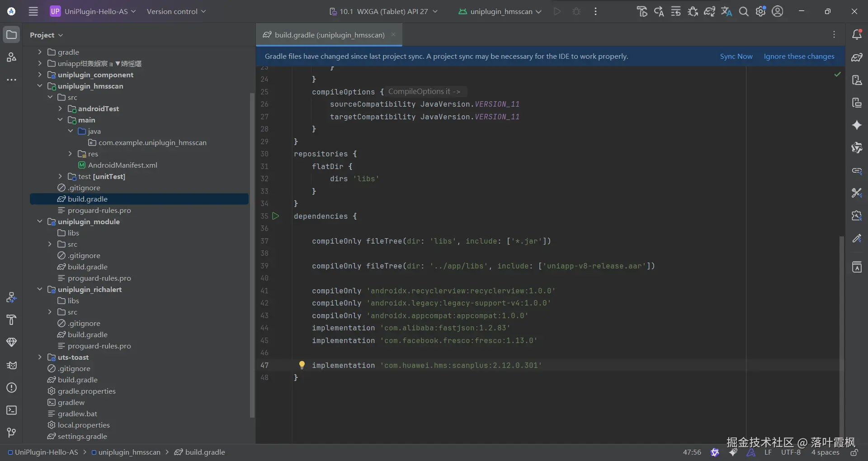Screen dimensions: 868x461
Task: Toggle read-only lock in status bar
Action: (x=854, y=452)
